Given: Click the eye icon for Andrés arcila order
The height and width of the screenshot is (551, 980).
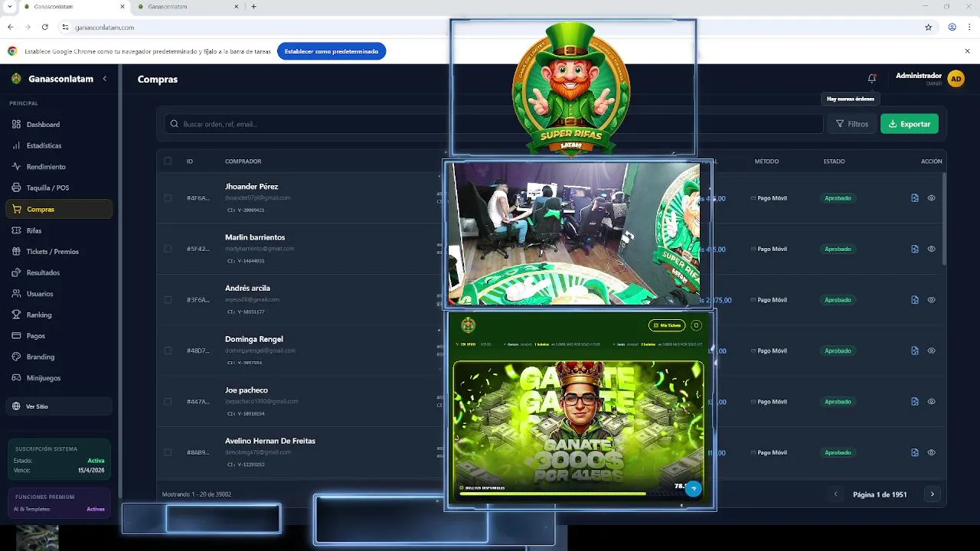Looking at the screenshot, I should click(x=932, y=300).
